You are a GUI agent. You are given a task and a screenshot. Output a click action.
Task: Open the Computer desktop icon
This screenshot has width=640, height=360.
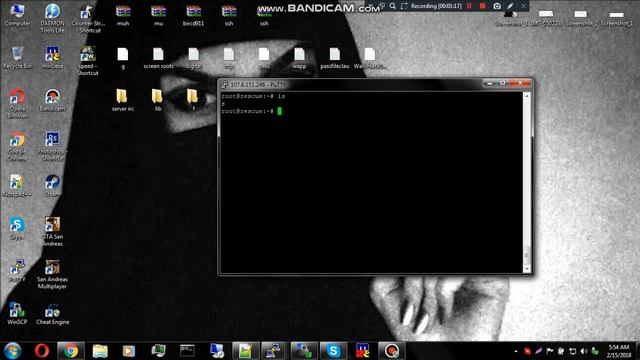tap(17, 14)
